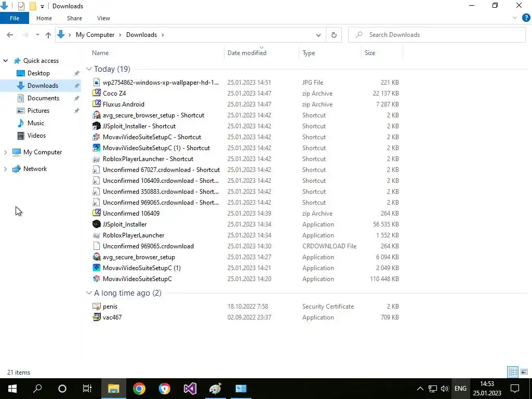Open the volume control in tray
This screenshot has width=532, height=399.
(445, 389)
